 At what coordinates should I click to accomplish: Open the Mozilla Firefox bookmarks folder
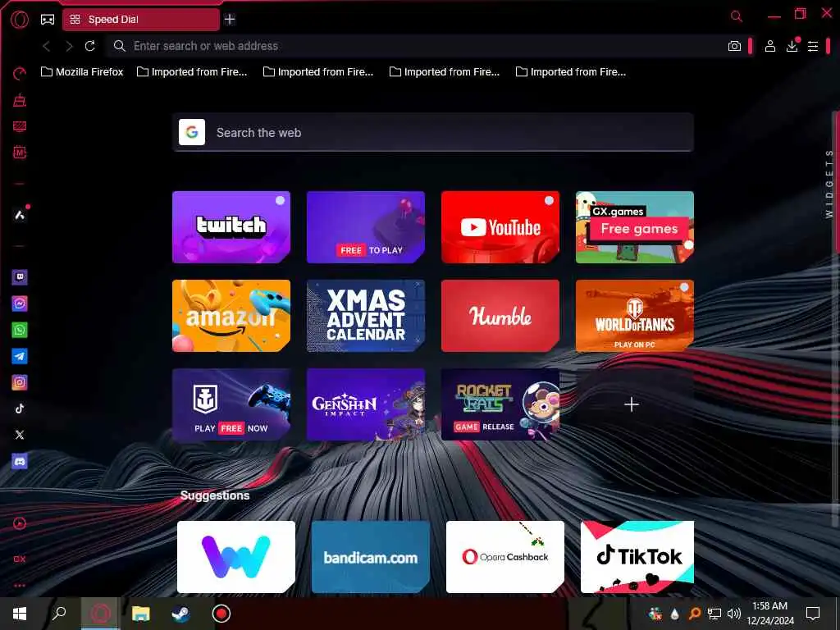[x=82, y=72]
